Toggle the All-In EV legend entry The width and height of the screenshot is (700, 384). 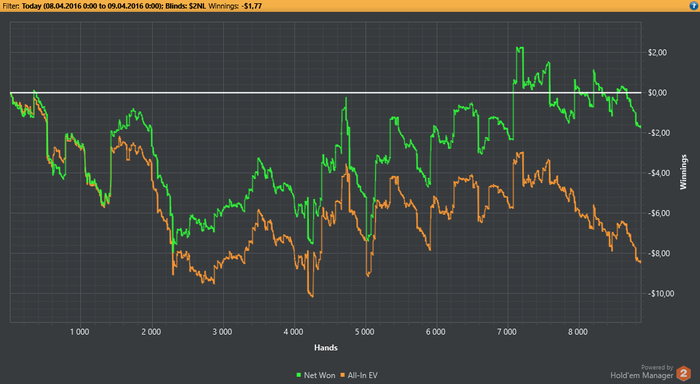tap(359, 376)
